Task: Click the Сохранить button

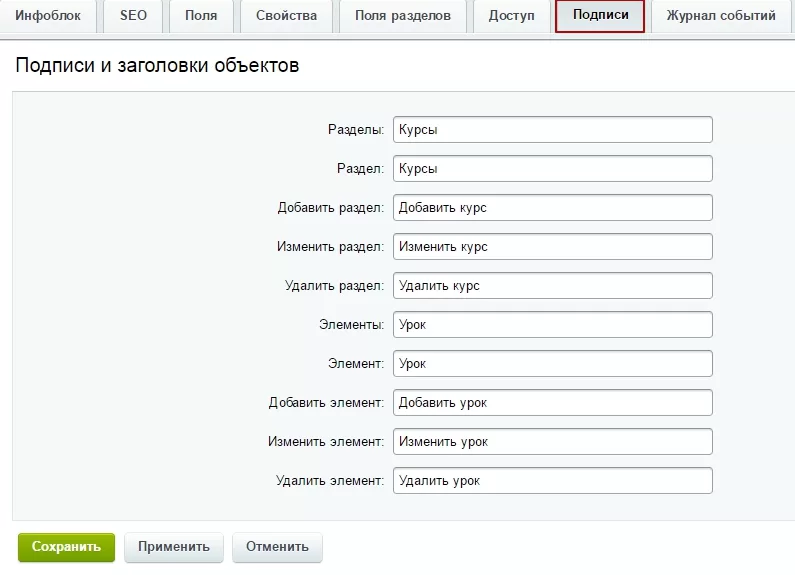Action: pyautogui.click(x=66, y=547)
